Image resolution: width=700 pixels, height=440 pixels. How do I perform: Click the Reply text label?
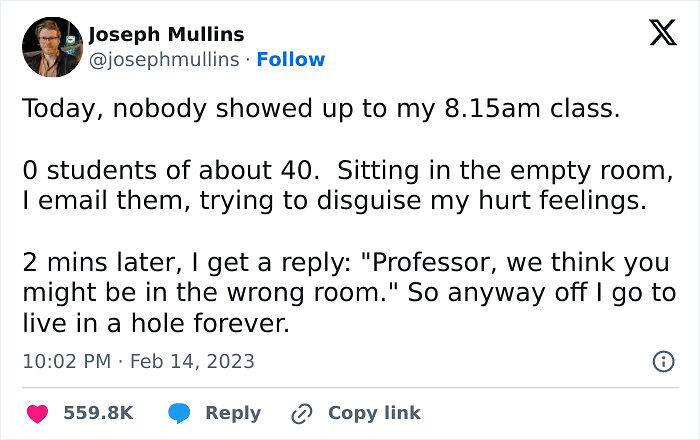point(233,413)
